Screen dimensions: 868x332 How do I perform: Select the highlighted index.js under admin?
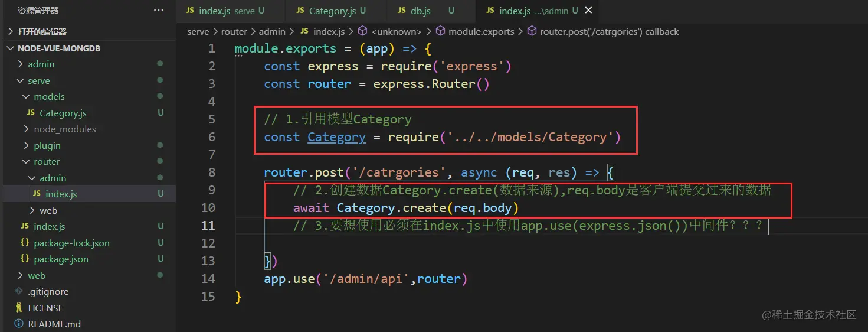click(88, 194)
